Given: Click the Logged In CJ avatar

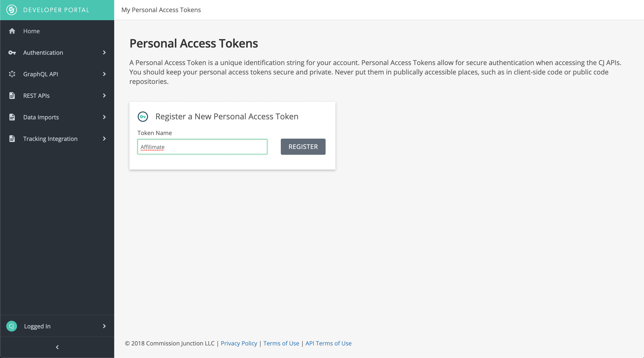Looking at the screenshot, I should 11,326.
